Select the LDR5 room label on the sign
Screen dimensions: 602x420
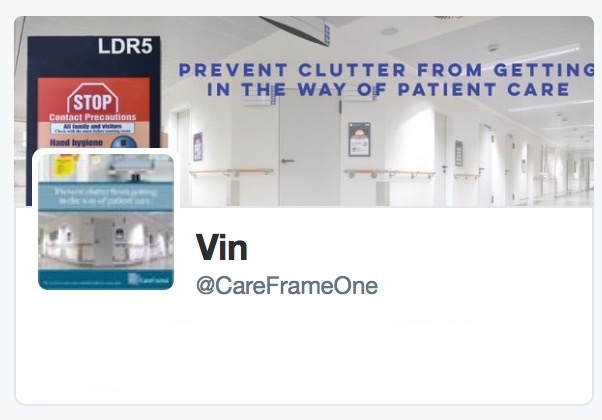tap(125, 46)
